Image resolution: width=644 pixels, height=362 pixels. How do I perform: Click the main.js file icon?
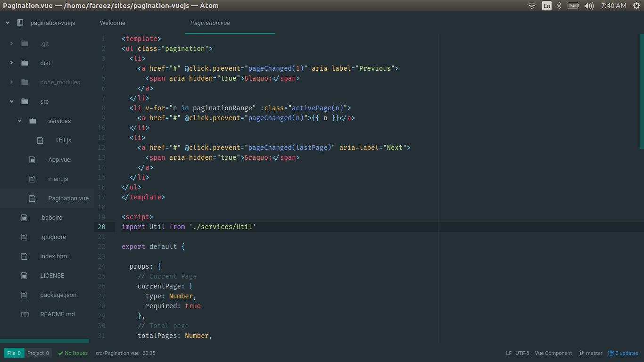[33, 179]
